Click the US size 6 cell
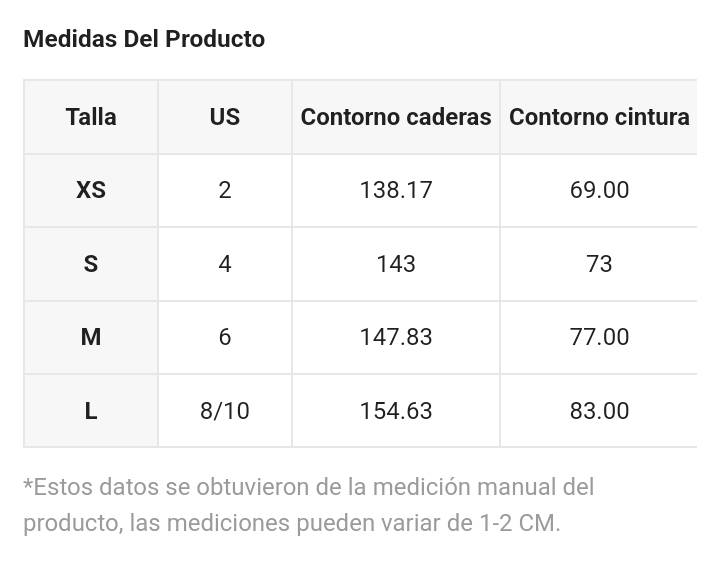Image resolution: width=720 pixels, height=572 pixels. (225, 337)
